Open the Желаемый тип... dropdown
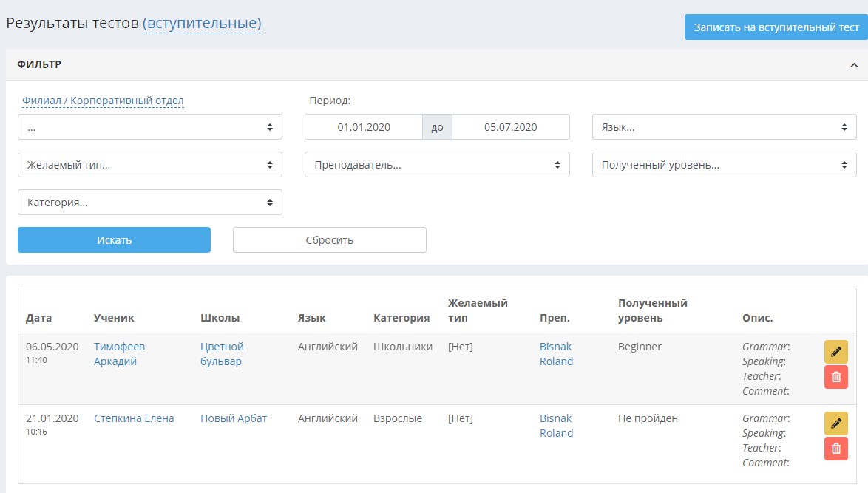Image resolution: width=868 pixels, height=493 pixels. click(x=150, y=164)
